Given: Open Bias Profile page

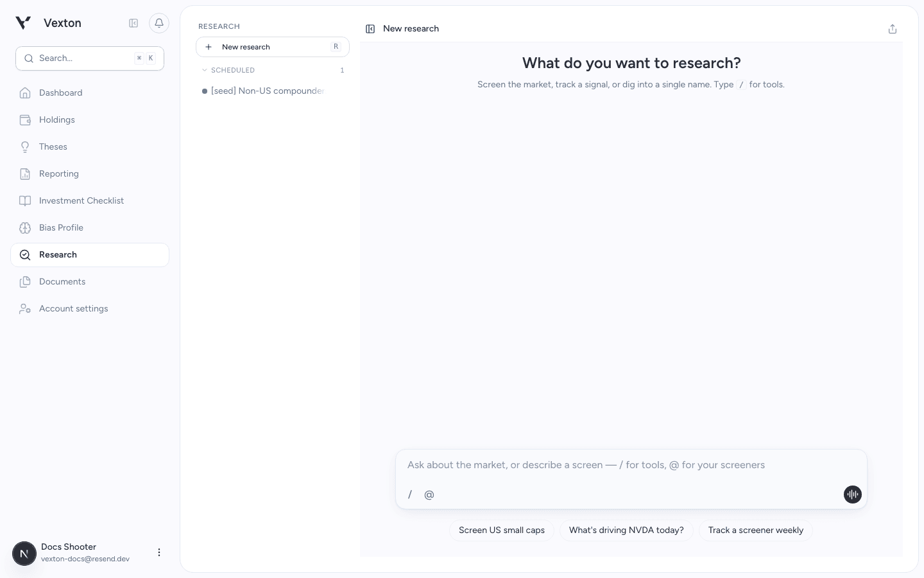Looking at the screenshot, I should (x=90, y=228).
